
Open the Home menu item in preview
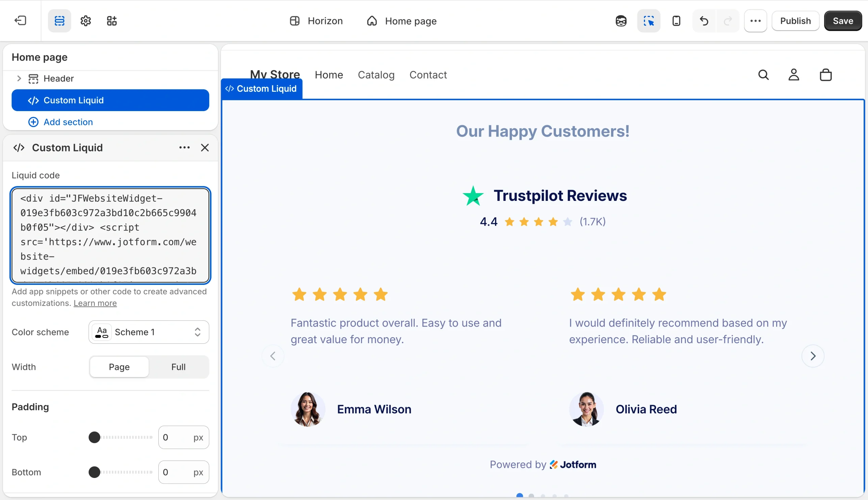(x=329, y=75)
